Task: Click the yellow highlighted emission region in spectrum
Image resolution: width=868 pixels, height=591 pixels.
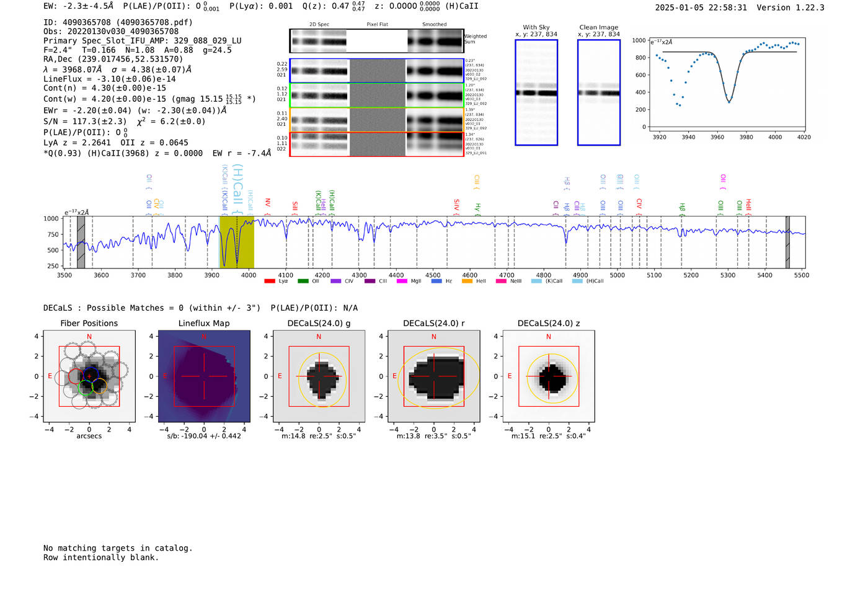Action: click(237, 242)
